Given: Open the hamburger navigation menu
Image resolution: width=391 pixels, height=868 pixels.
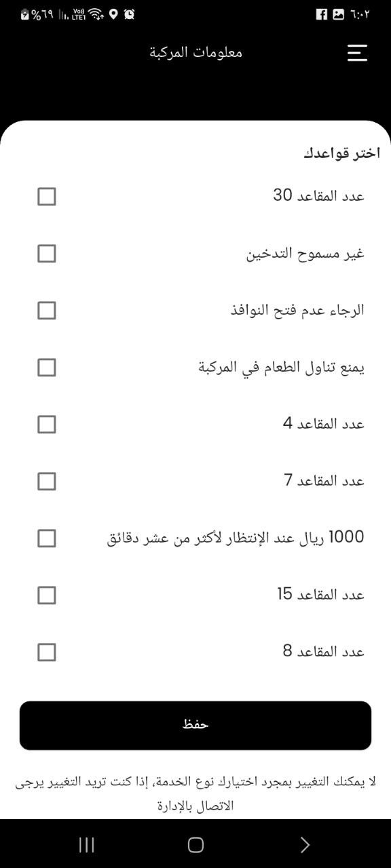Looking at the screenshot, I should [x=357, y=52].
